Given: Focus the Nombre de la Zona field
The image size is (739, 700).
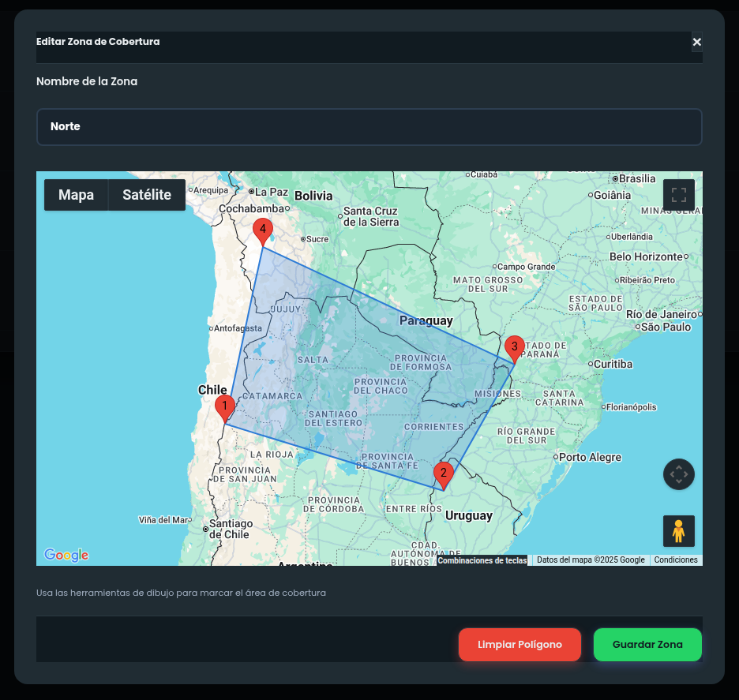Looking at the screenshot, I should tap(369, 127).
